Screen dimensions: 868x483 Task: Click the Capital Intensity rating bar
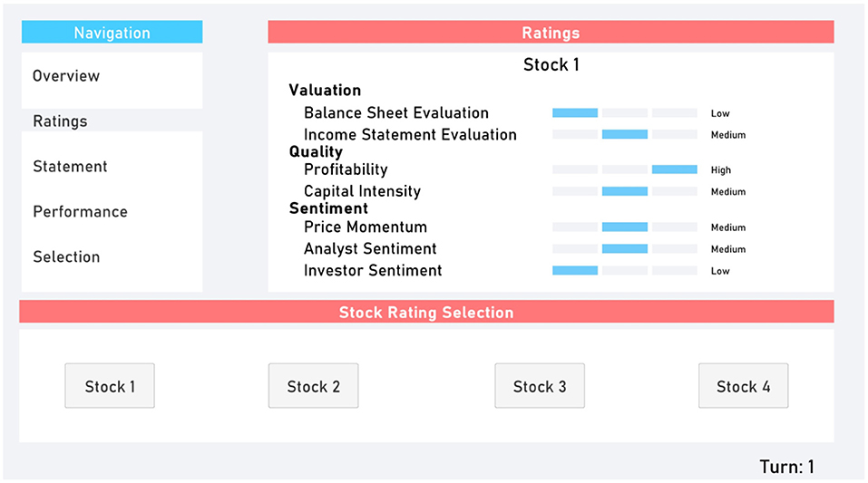(624, 191)
